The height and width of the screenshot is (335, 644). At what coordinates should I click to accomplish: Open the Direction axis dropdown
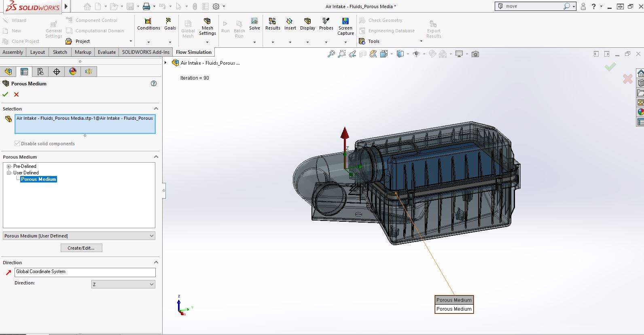point(123,284)
